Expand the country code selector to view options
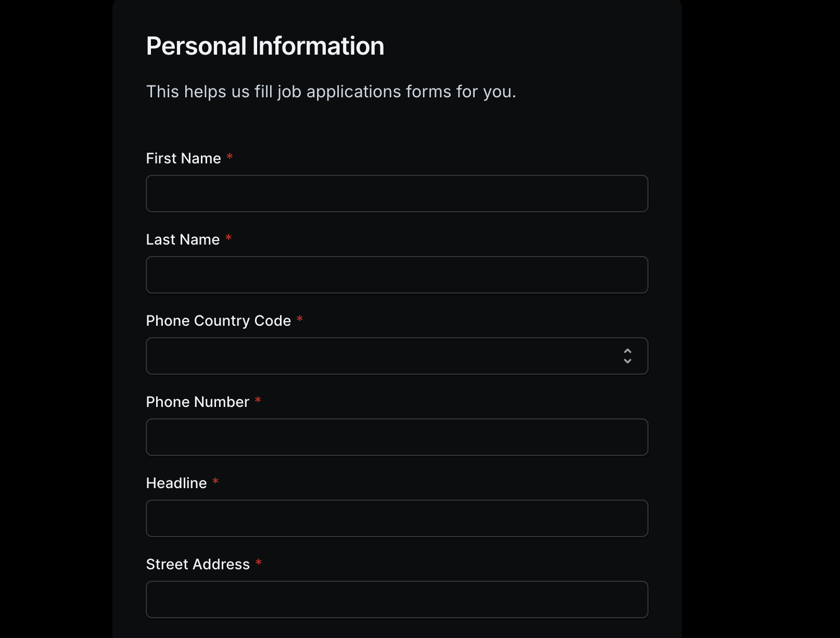 click(x=397, y=356)
